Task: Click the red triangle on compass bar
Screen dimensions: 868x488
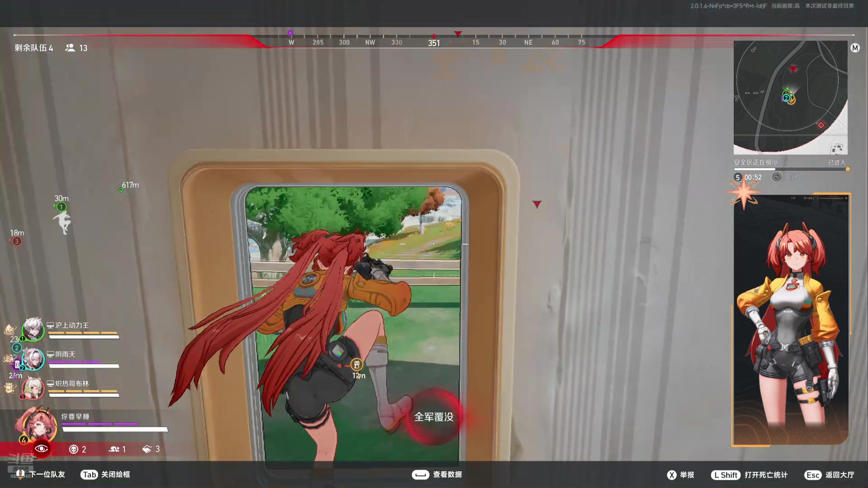Action: coord(458,34)
